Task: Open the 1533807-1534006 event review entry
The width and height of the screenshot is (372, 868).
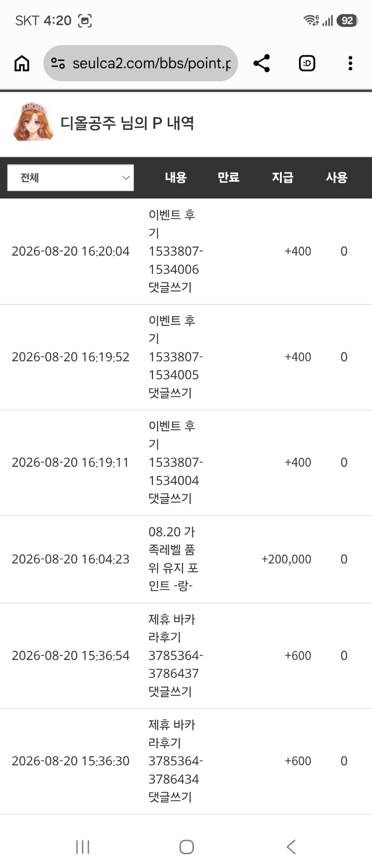Action: (186, 252)
